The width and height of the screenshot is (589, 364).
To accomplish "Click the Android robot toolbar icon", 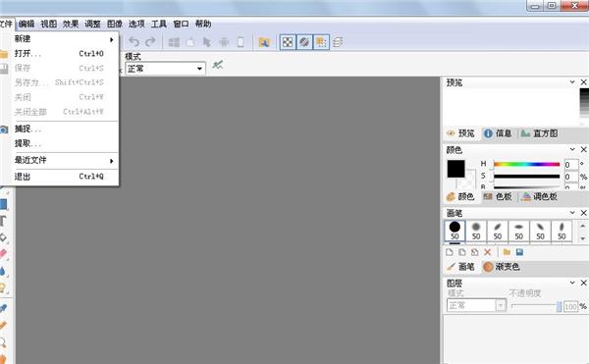I will [224, 42].
